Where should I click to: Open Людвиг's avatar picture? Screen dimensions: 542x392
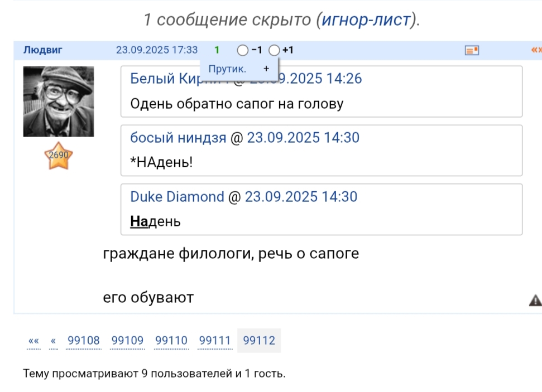(59, 101)
